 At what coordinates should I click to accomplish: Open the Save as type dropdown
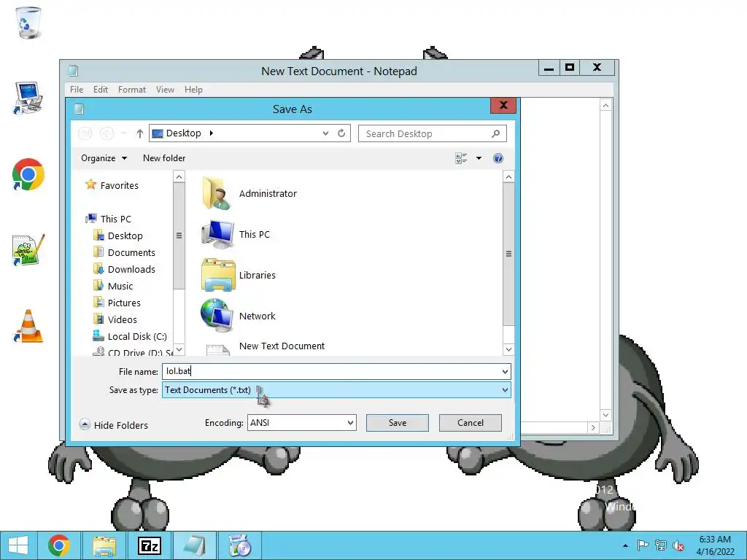[336, 390]
